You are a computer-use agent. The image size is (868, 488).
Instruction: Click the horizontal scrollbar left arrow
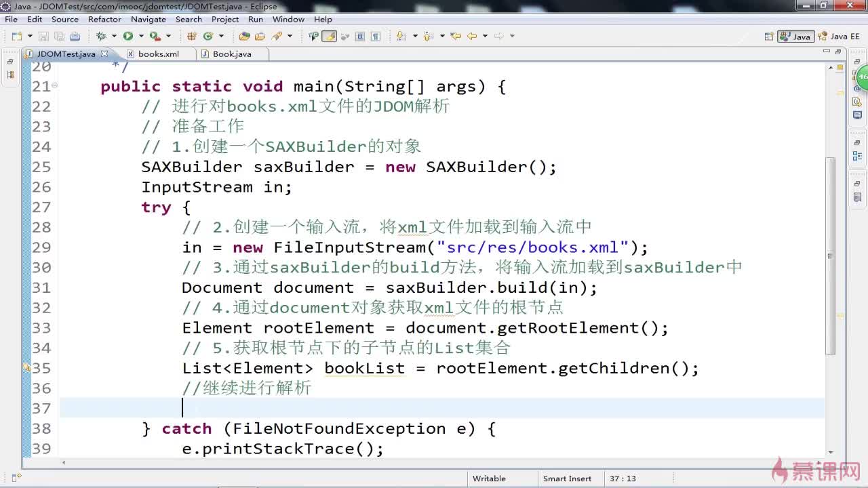(64, 463)
